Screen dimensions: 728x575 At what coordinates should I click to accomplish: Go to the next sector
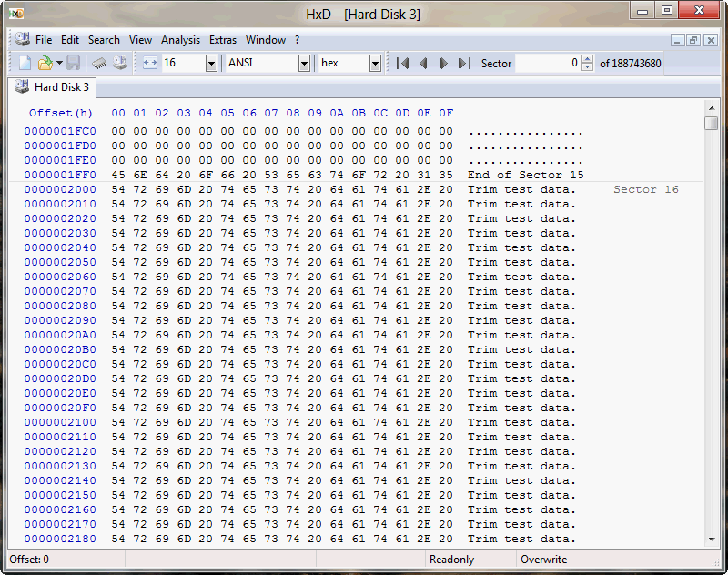pos(443,63)
